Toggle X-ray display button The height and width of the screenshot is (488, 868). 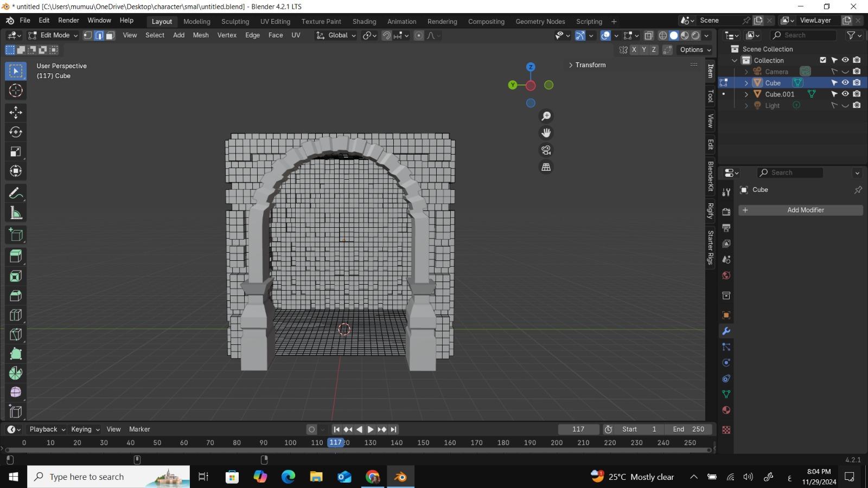pos(649,35)
